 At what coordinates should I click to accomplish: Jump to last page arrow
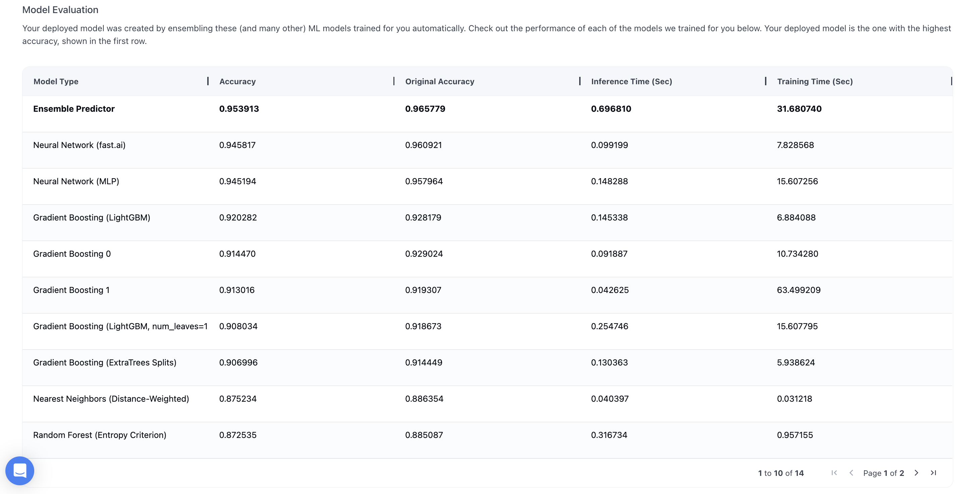point(933,473)
